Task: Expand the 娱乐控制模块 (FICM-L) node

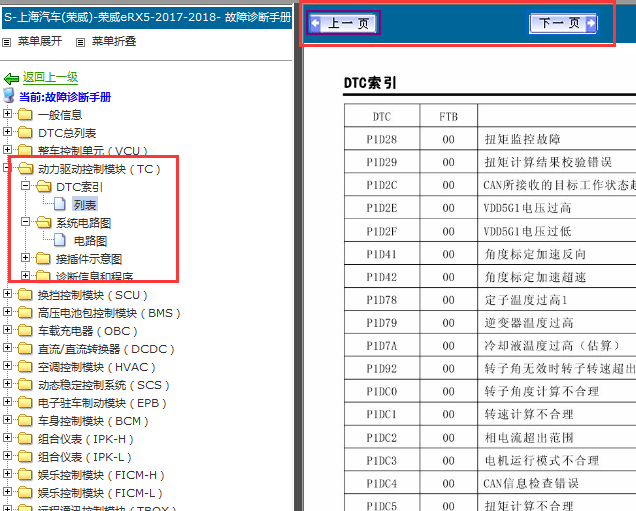Action: 7,492
